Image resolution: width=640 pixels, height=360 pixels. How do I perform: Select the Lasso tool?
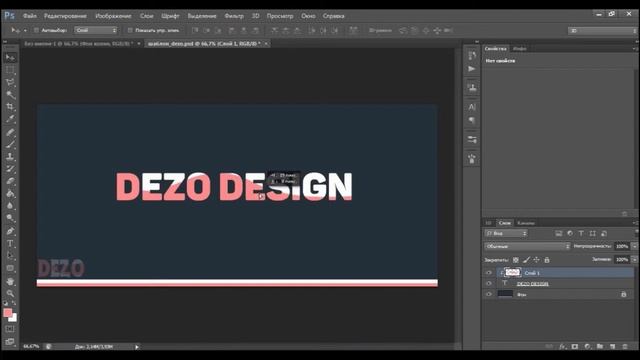coord(10,82)
